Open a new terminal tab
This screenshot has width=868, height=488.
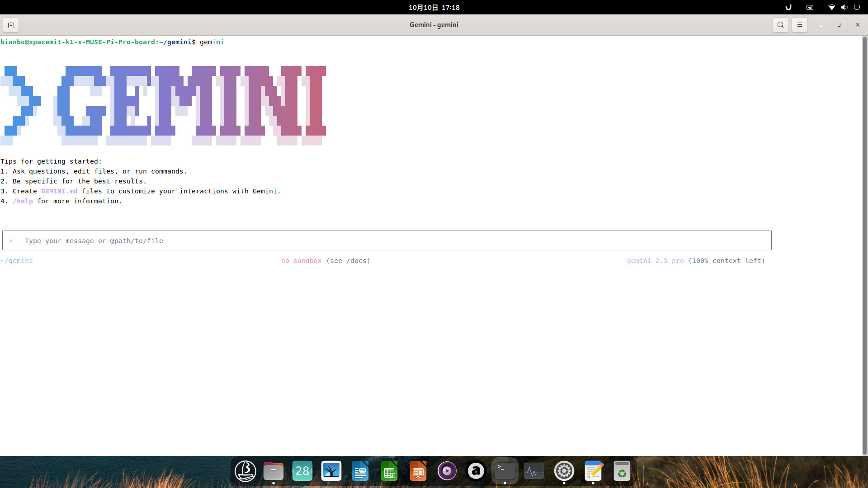pos(11,25)
